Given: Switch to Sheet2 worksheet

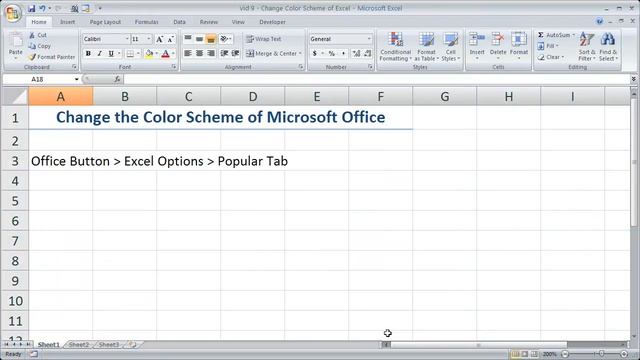Looking at the screenshot, I should (x=79, y=344).
